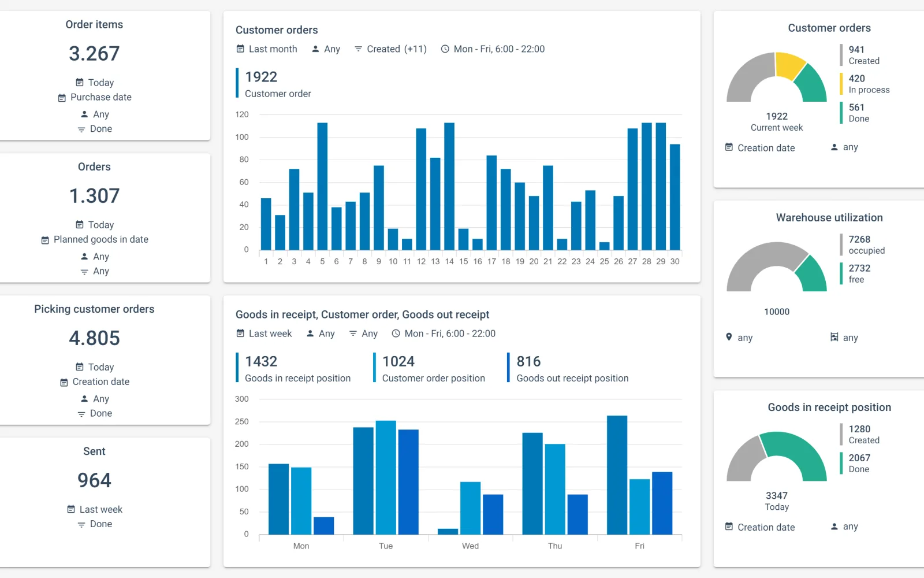This screenshot has width=924, height=578.
Task: Click the clock icon in the Customer orders chart header
Action: (445, 49)
